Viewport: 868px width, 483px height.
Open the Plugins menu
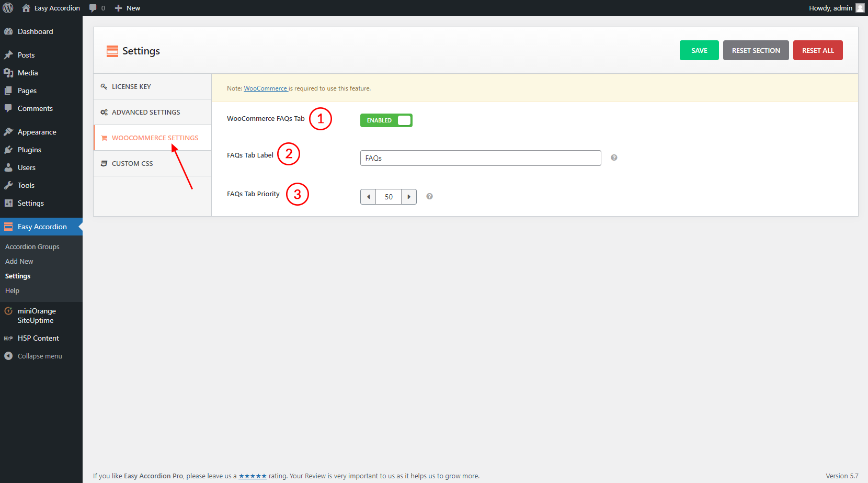click(29, 150)
